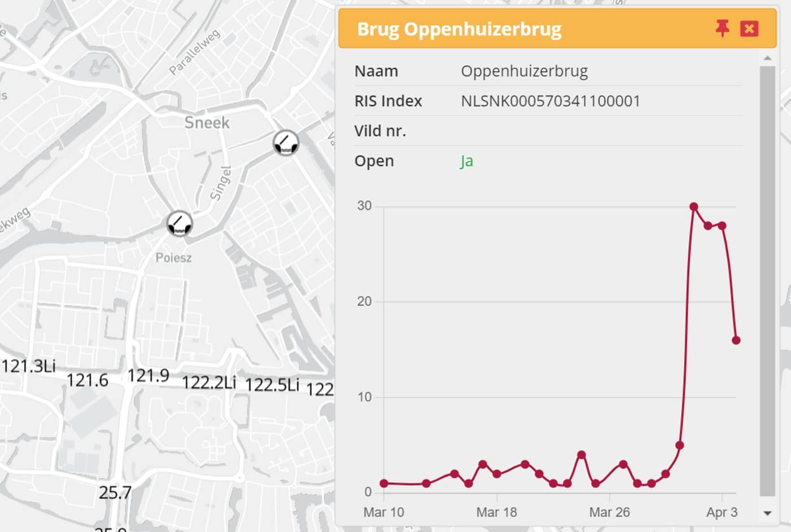Click the green Ja open status value
Image resolution: width=791 pixels, height=532 pixels.
(x=466, y=161)
